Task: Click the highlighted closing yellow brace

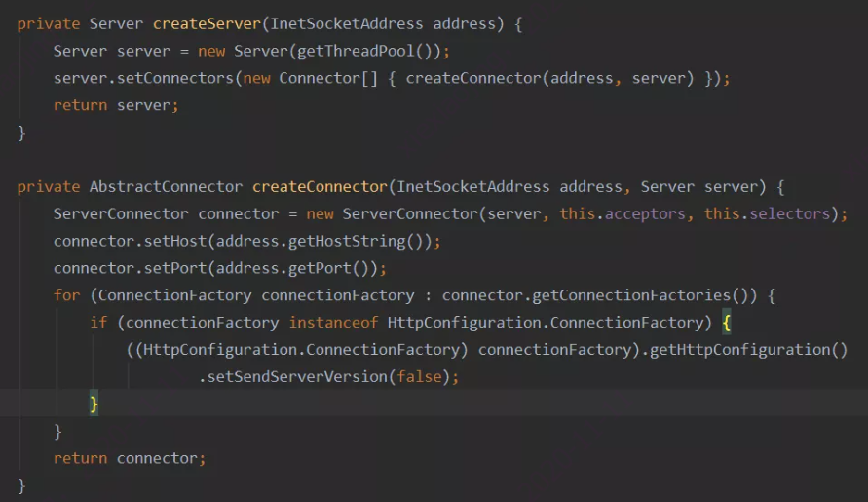Action: pos(94,404)
